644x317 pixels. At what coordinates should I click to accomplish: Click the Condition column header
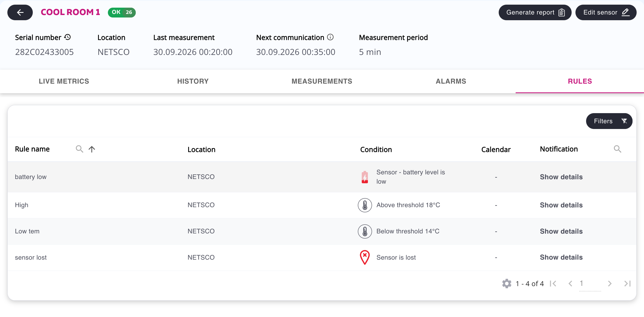pyautogui.click(x=376, y=149)
